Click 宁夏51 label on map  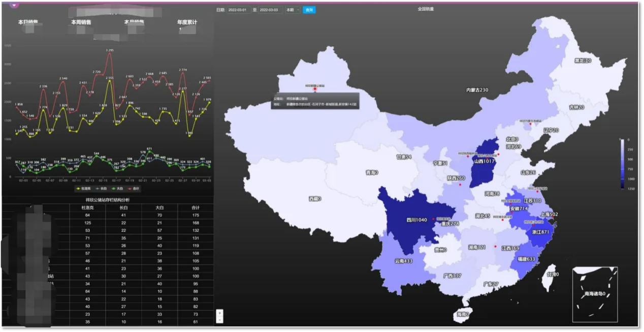pyautogui.click(x=440, y=163)
